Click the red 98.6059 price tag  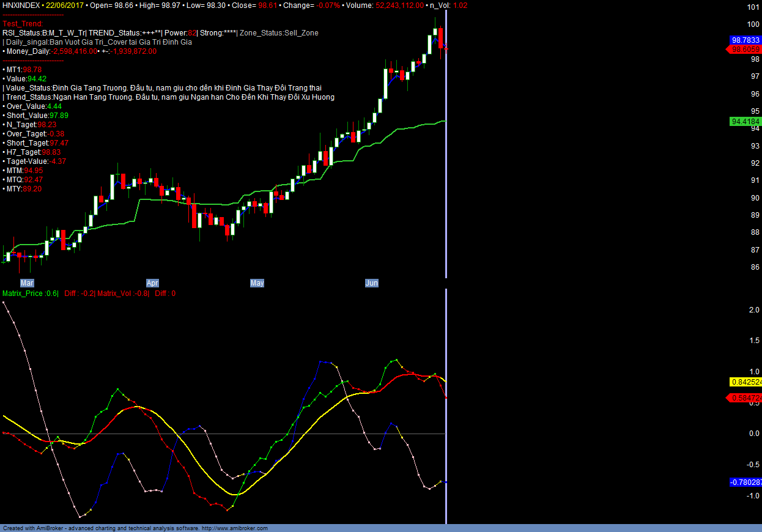tap(745, 50)
